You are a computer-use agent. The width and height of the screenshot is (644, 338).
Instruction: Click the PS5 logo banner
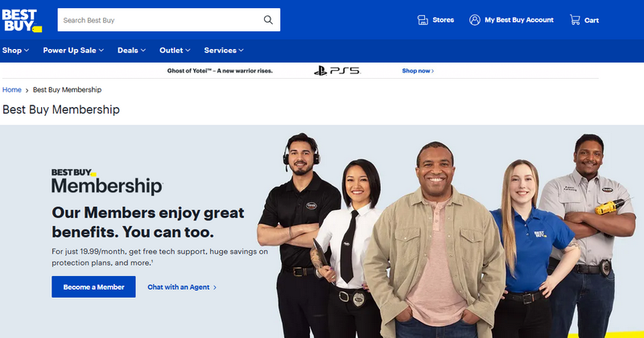click(x=336, y=71)
